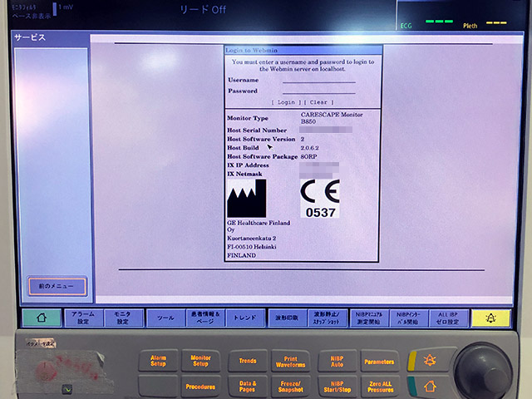Push the physical orange Home key

click(x=430, y=386)
